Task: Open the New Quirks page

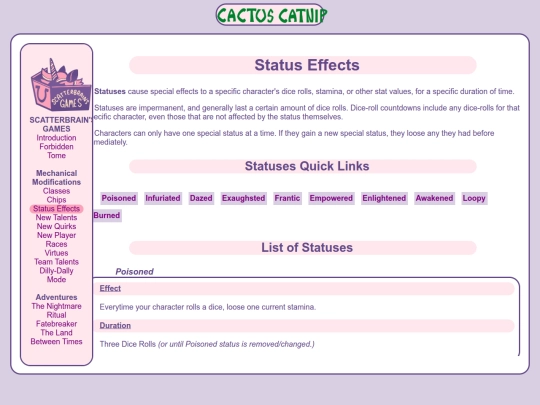Action: (56, 227)
